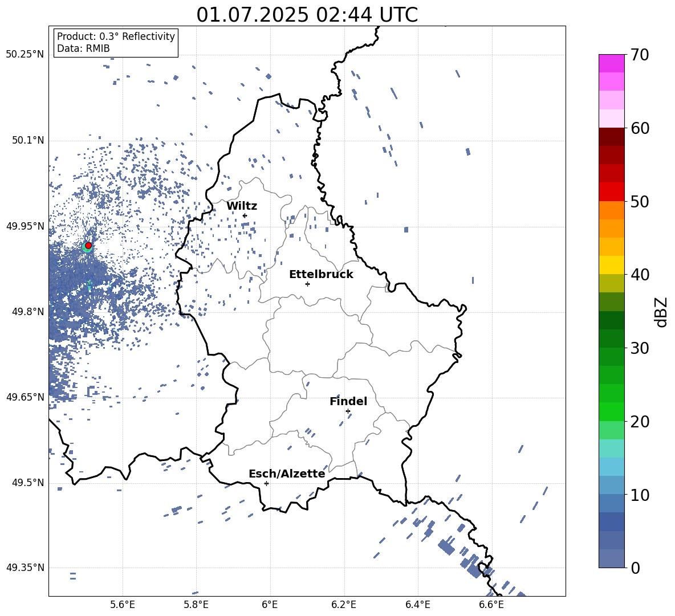Click the 49.8°N latitude label

point(27,312)
